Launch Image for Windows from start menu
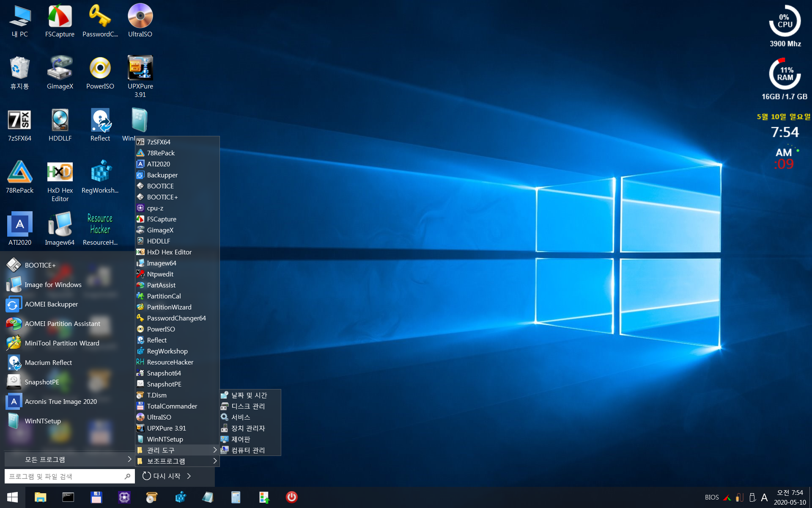Screen dimensions: 812x508 coord(68,284)
